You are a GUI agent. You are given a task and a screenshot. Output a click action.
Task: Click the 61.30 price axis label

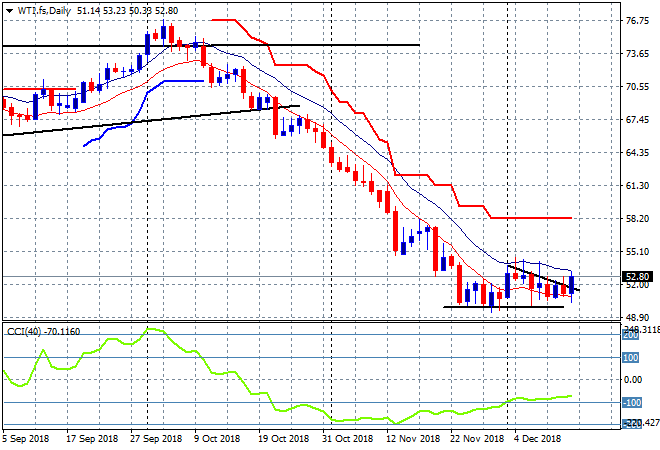point(637,185)
